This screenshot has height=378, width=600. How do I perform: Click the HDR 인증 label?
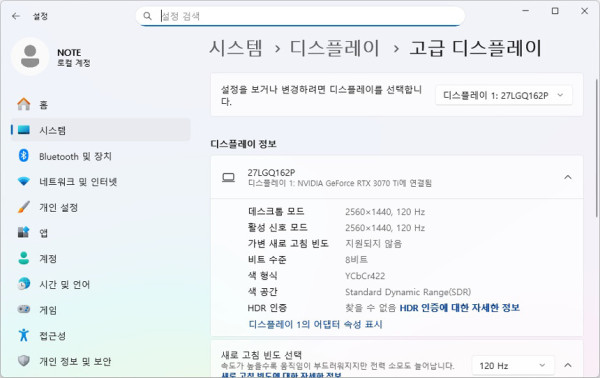[x=267, y=308]
